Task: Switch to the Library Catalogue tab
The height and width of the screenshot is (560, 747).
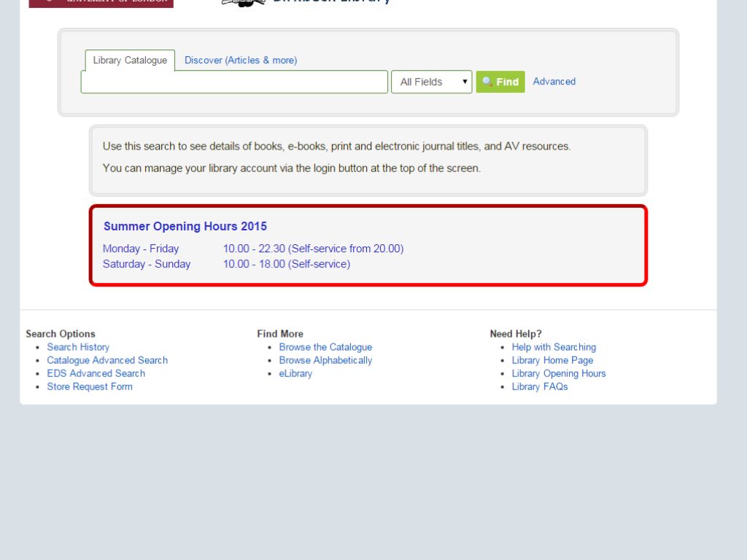Action: click(130, 61)
